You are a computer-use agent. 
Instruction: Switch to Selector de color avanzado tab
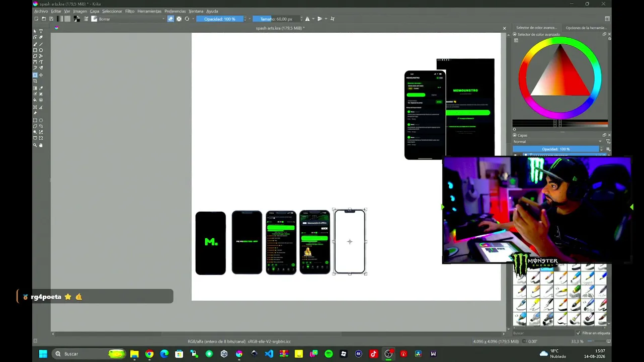tap(536, 28)
